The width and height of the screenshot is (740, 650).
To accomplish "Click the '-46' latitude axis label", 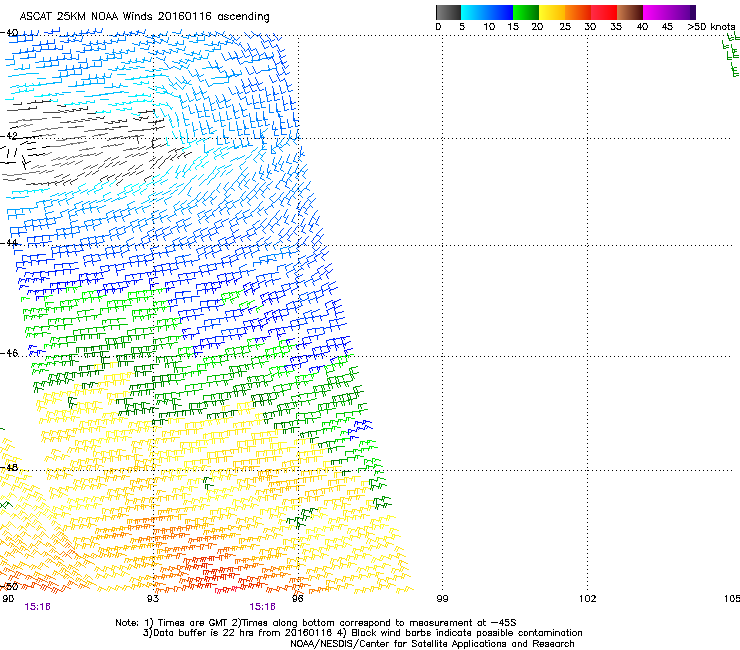I will coord(9,353).
